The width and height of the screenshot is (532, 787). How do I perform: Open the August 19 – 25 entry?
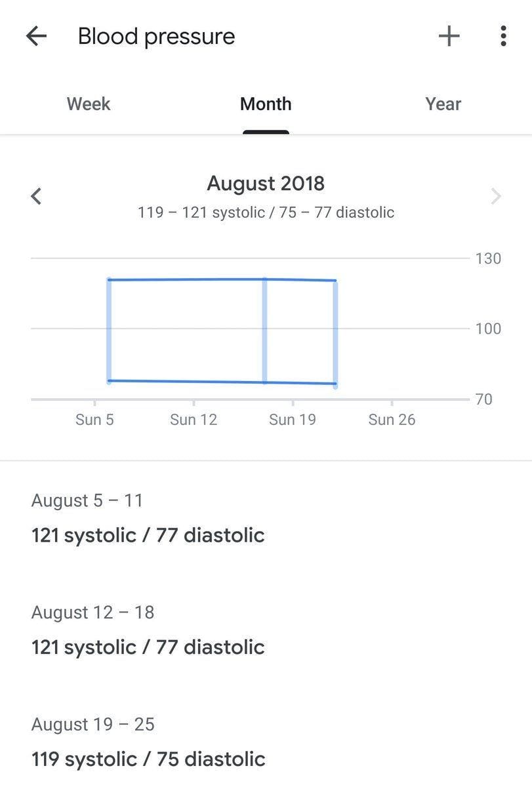[148, 742]
